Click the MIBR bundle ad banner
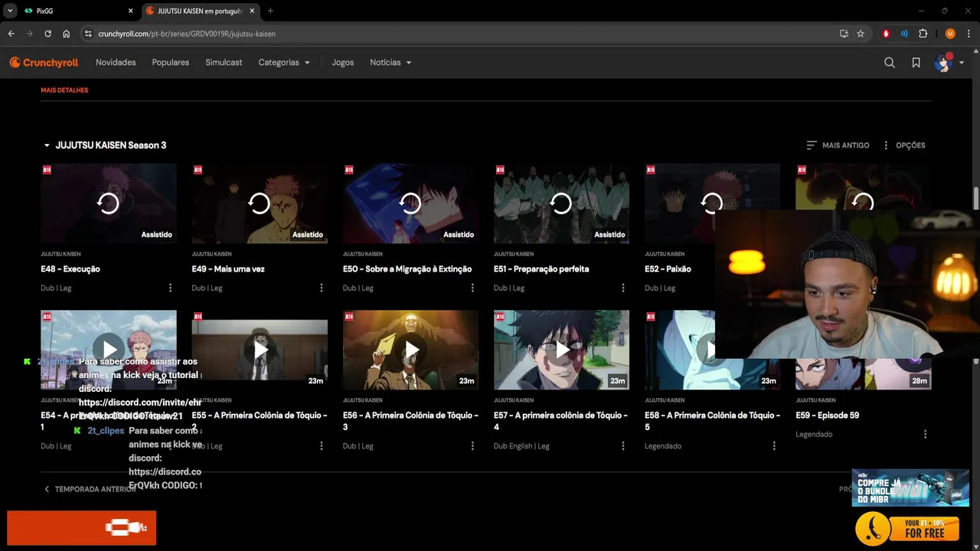980x551 pixels. pos(910,487)
